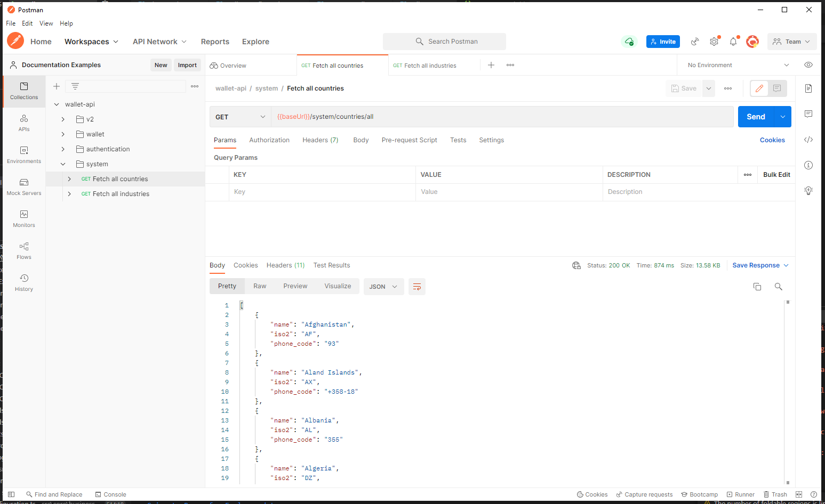Expand the v2 folder

63,119
